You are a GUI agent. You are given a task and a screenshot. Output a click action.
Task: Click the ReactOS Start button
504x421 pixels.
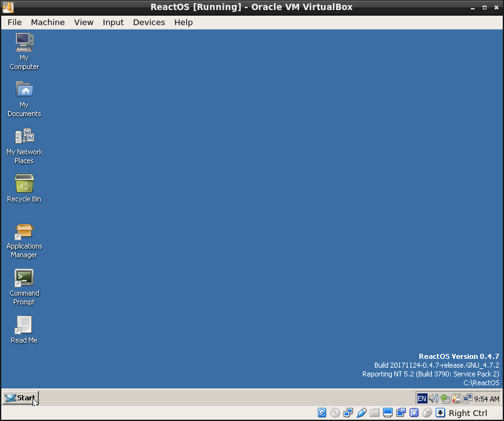coord(21,398)
